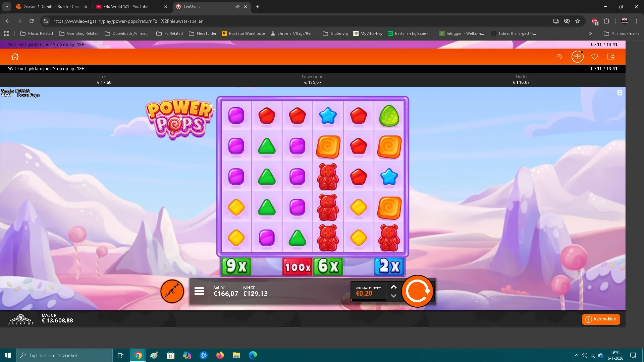The width and height of the screenshot is (644, 362).
Task: Click the taskbar search box
Action: 64,355
